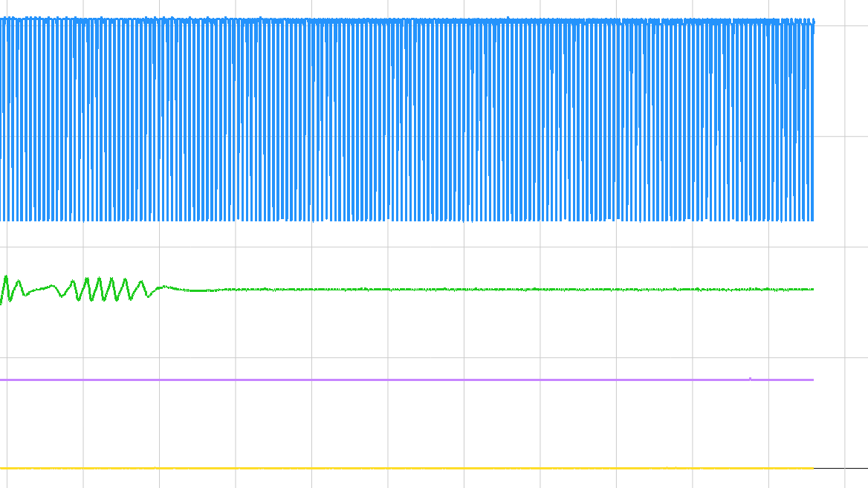Select the first green spike at far left
Image resolution: width=868 pixels, height=488 pixels.
6,279
